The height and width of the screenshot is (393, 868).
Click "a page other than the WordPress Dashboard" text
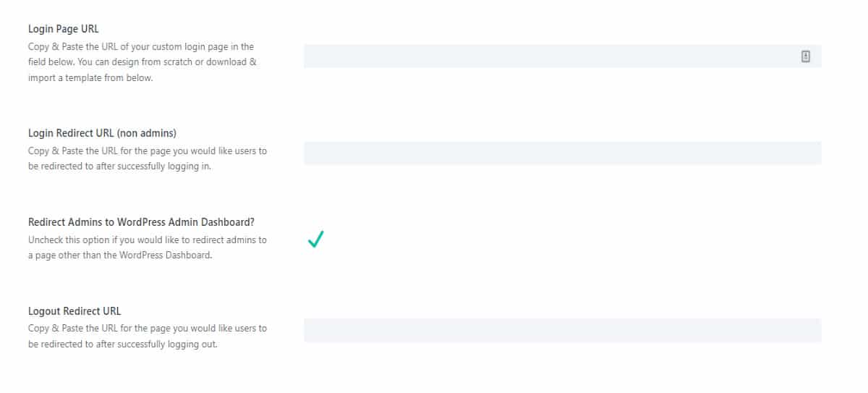pyautogui.click(x=120, y=255)
